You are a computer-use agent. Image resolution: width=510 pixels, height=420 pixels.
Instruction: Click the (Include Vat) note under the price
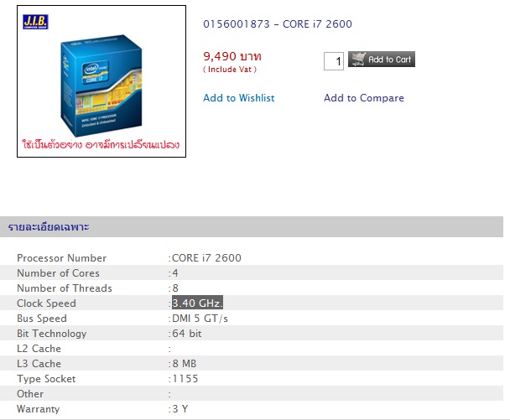point(230,70)
